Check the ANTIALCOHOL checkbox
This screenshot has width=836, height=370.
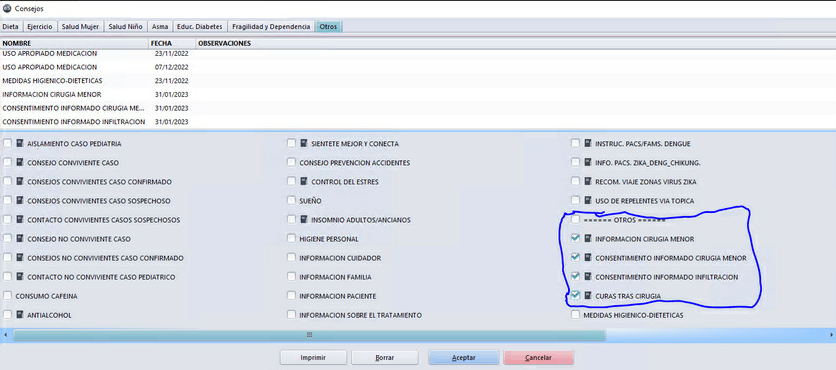point(7,315)
